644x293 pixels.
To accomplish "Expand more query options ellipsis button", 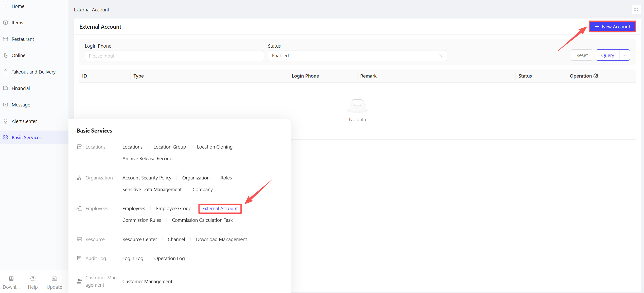I will point(624,55).
